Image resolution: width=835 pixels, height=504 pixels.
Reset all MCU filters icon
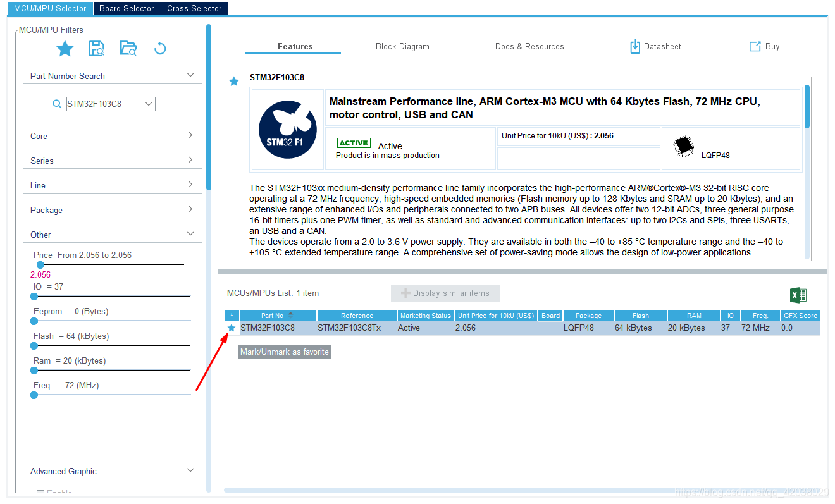(160, 49)
